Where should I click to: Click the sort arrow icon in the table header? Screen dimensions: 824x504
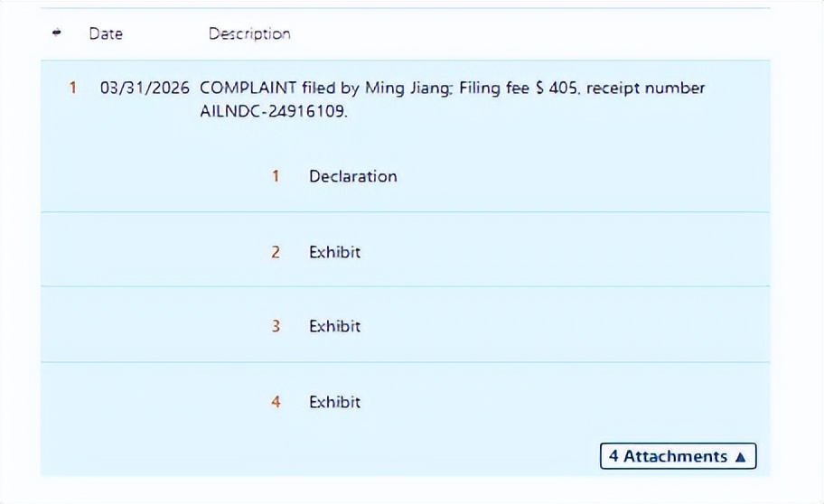pyautogui.click(x=58, y=33)
